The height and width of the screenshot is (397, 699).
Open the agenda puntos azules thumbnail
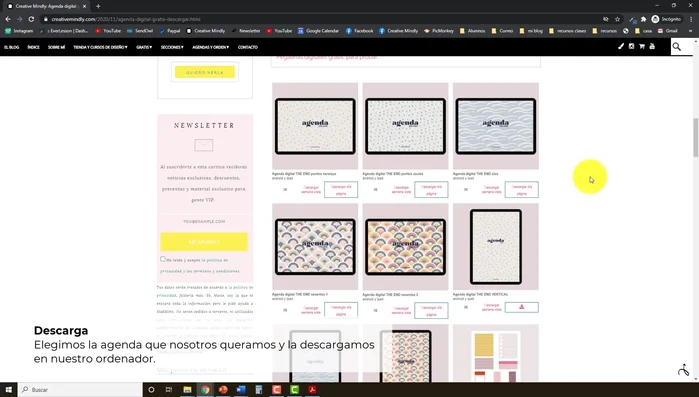(405, 126)
